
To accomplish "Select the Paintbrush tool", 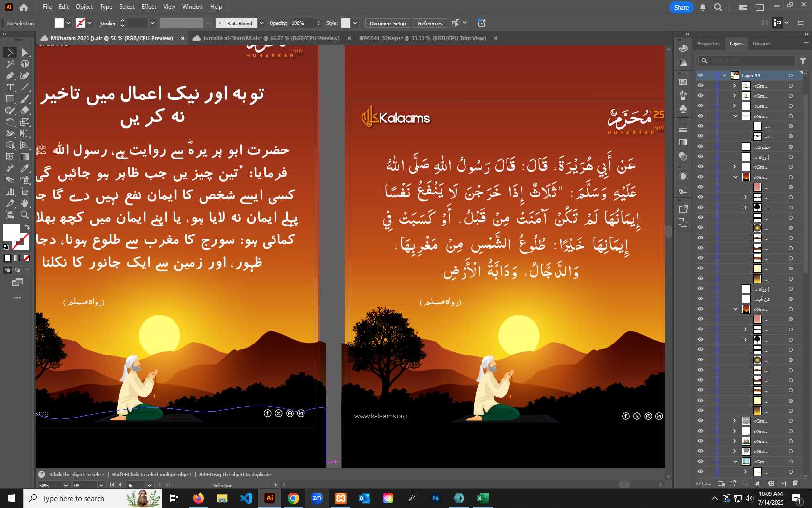I will [25, 99].
